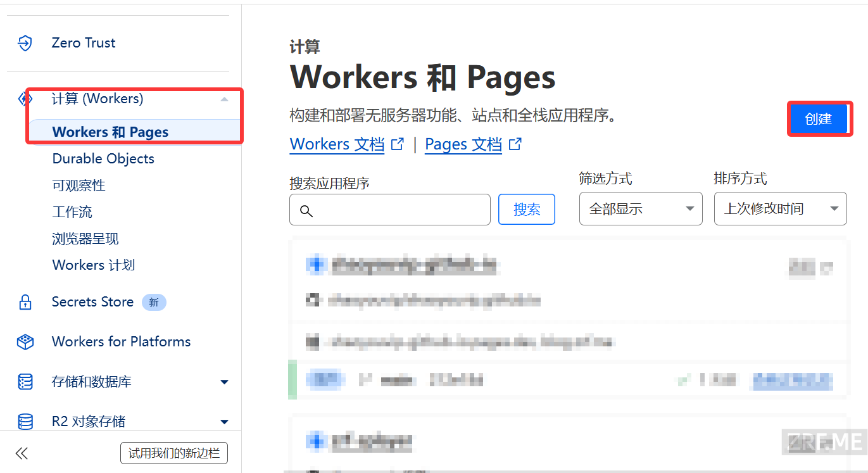Open the Workers 文档 link
This screenshot has height=473, width=868.
pos(337,144)
